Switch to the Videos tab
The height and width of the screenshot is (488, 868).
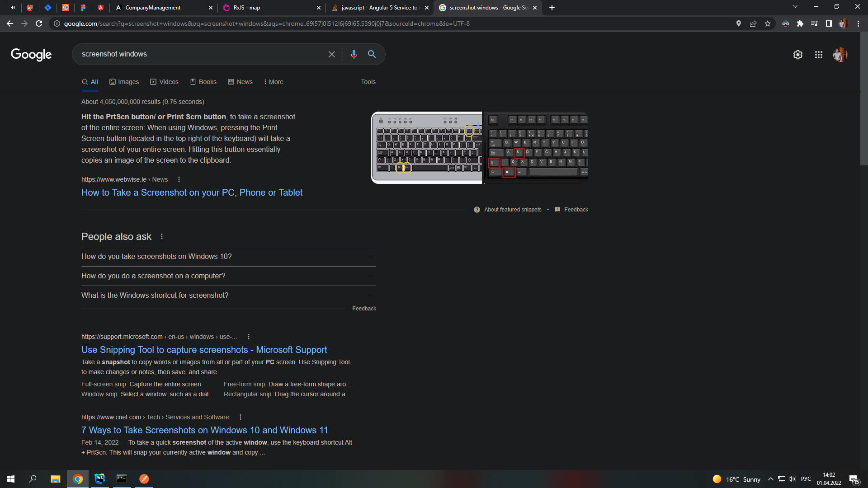165,82
